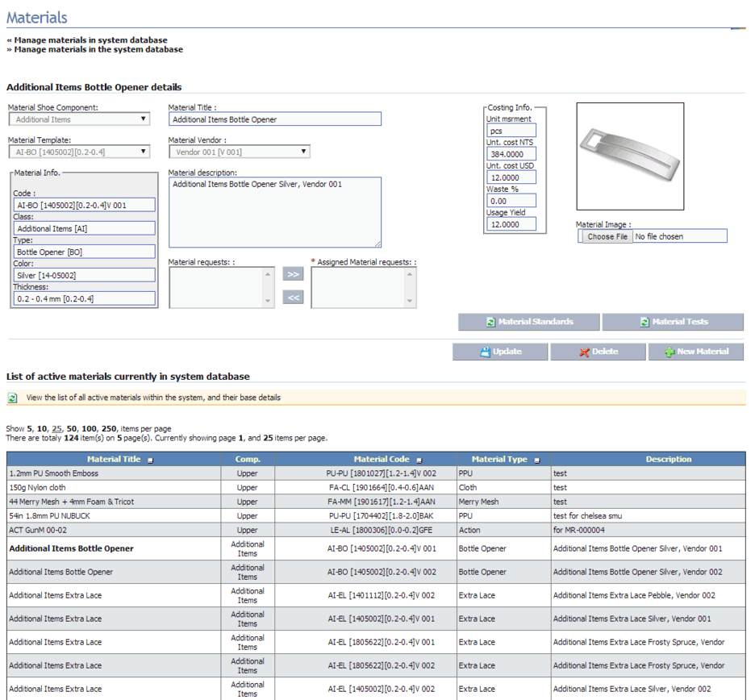The image size is (755, 700).
Task: Select the ACT GunM 00-02 row
Action: point(376,530)
